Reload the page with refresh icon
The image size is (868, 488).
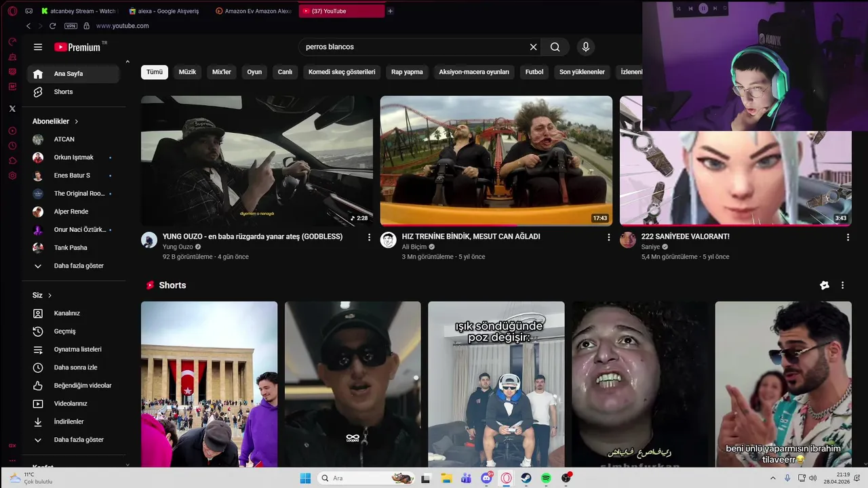coord(52,26)
